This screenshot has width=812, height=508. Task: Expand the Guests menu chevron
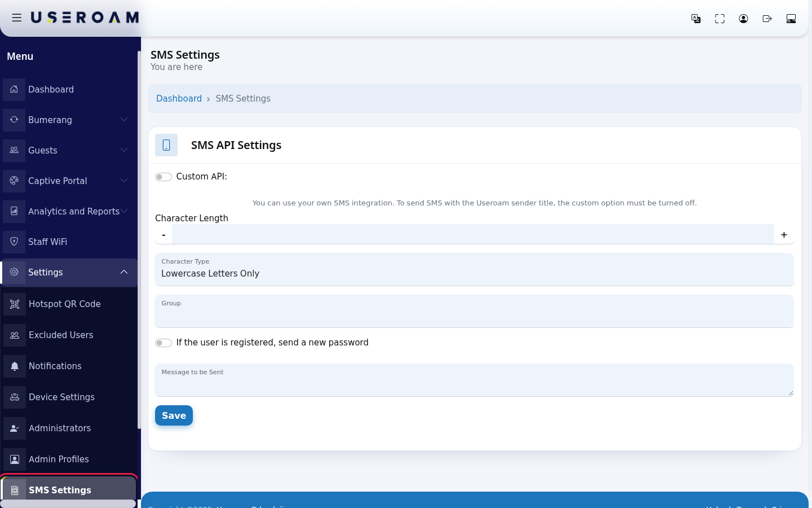124,150
